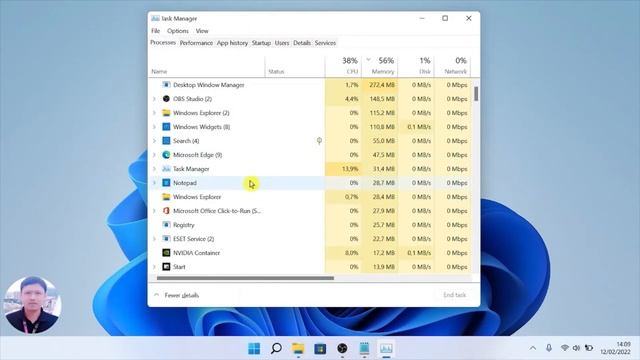The image size is (640, 360).
Task: Open the File menu
Action: (156, 31)
